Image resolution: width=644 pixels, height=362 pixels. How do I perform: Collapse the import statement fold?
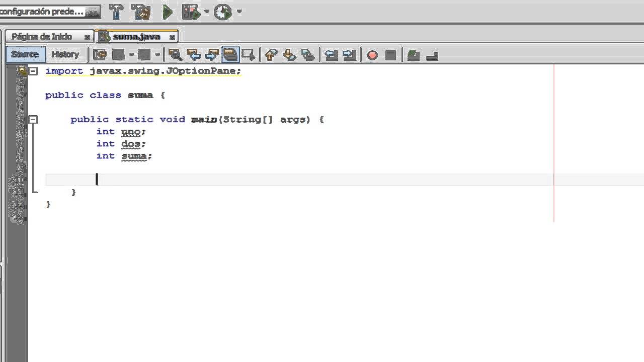tap(33, 71)
